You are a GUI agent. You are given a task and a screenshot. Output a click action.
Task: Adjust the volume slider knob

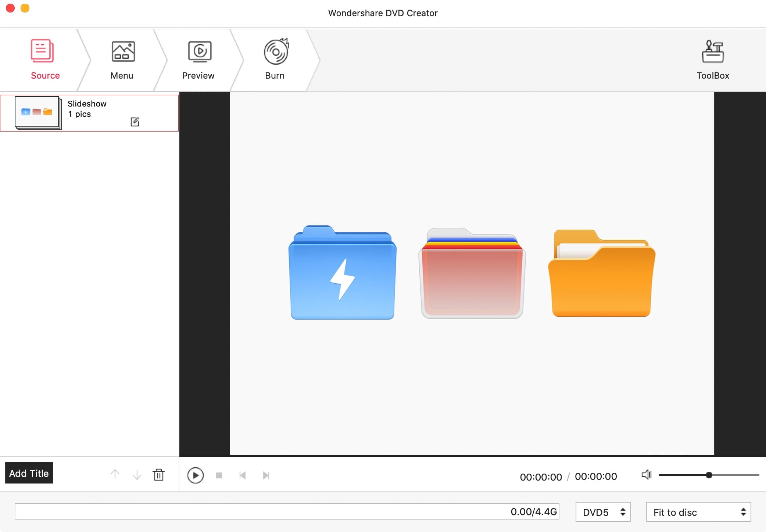(709, 475)
